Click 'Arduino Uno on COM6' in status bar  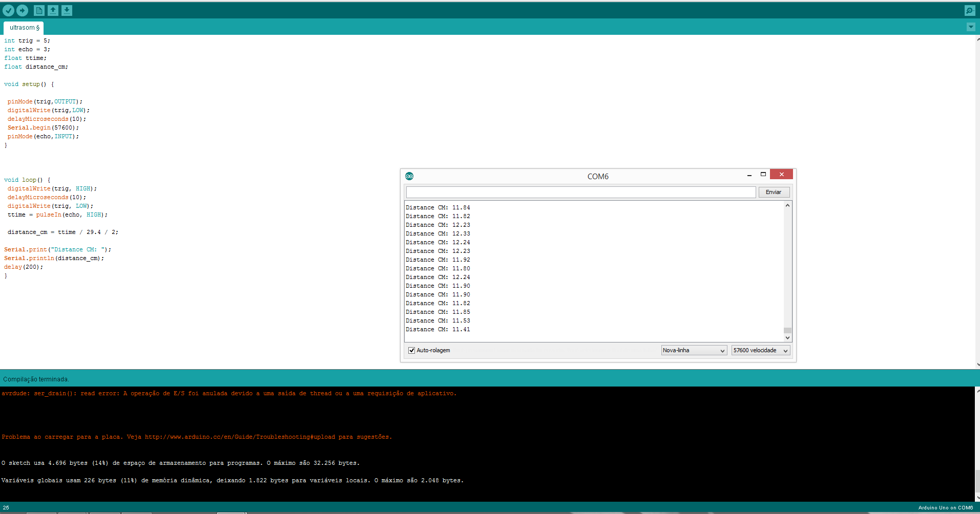tap(946, 508)
